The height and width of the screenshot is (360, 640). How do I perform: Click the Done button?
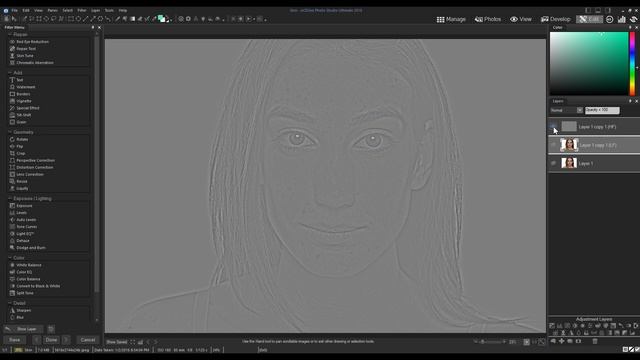click(51, 340)
